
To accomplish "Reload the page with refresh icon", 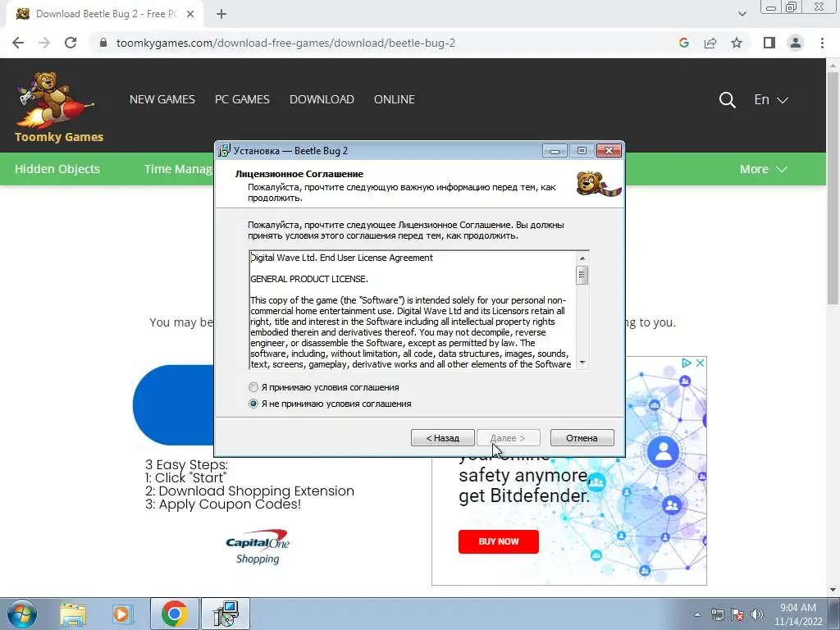I will click(71, 43).
